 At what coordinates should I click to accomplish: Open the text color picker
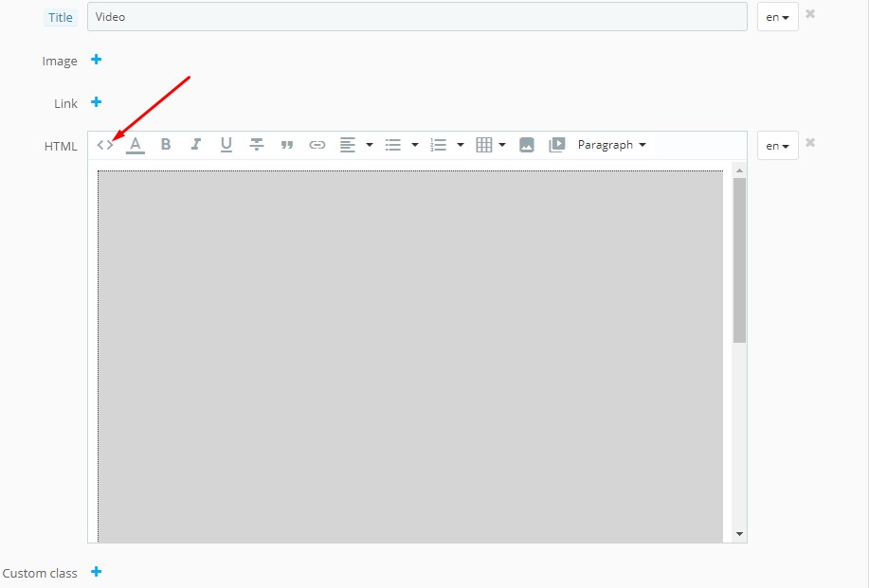pyautogui.click(x=136, y=145)
